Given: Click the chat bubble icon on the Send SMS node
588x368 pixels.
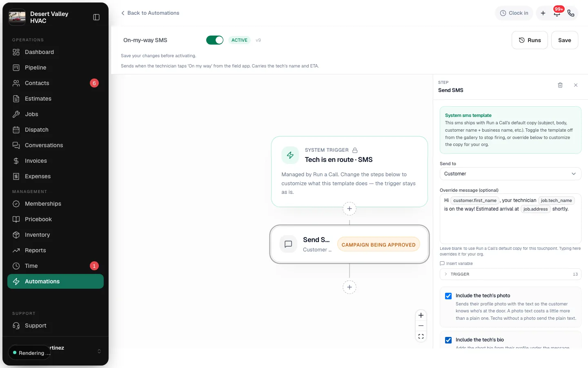Looking at the screenshot, I should [288, 244].
